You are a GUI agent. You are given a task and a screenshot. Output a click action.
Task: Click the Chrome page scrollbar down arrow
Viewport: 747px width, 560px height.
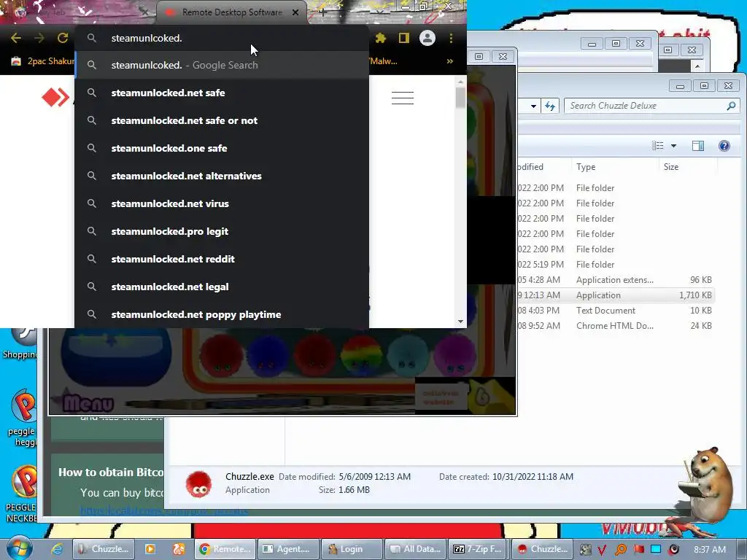click(x=460, y=322)
